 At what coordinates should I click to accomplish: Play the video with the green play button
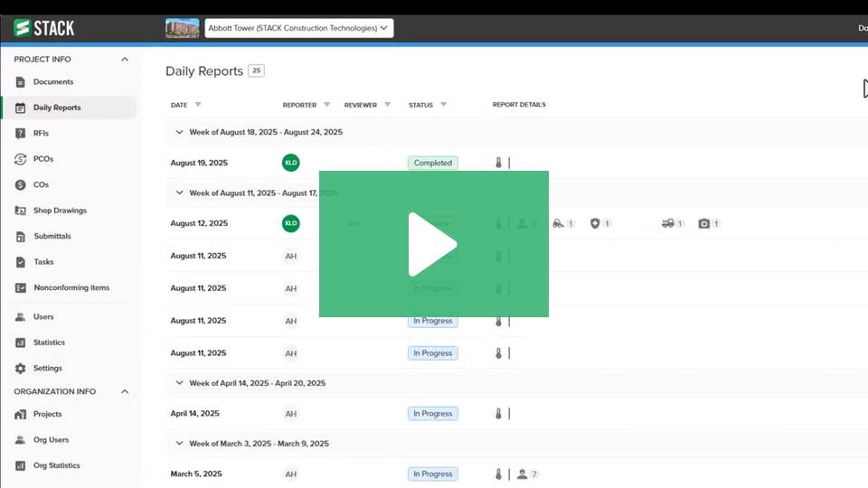pyautogui.click(x=433, y=244)
